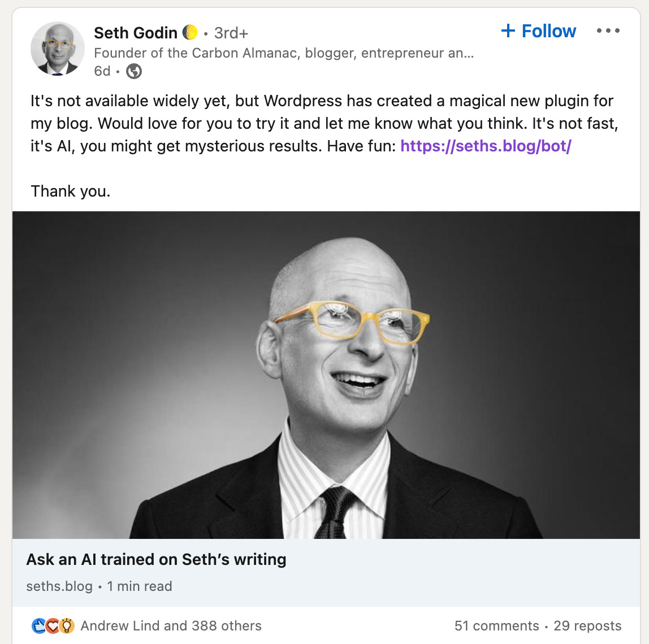Show the 51 comments
The image size is (649, 644).
click(497, 626)
